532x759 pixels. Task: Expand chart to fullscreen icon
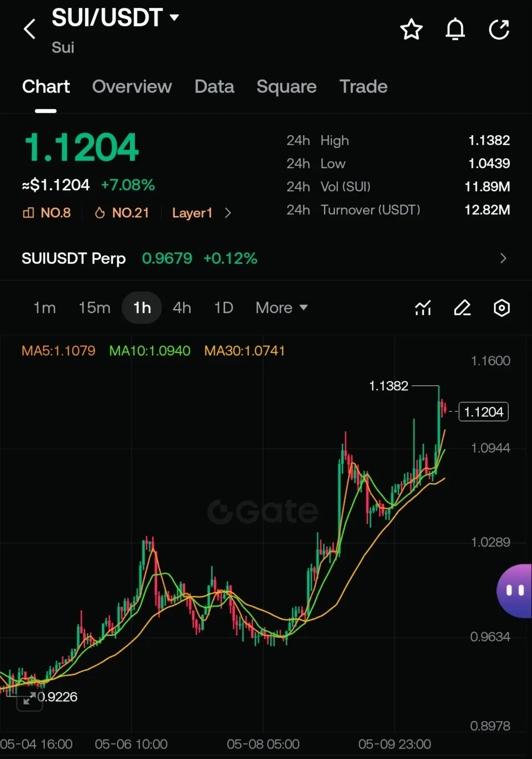point(30,699)
